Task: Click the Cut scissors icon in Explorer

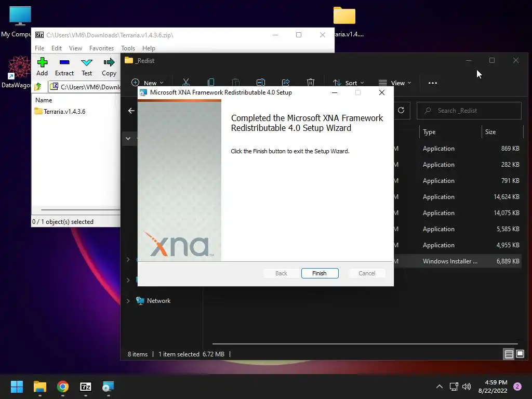Action: tap(185, 83)
